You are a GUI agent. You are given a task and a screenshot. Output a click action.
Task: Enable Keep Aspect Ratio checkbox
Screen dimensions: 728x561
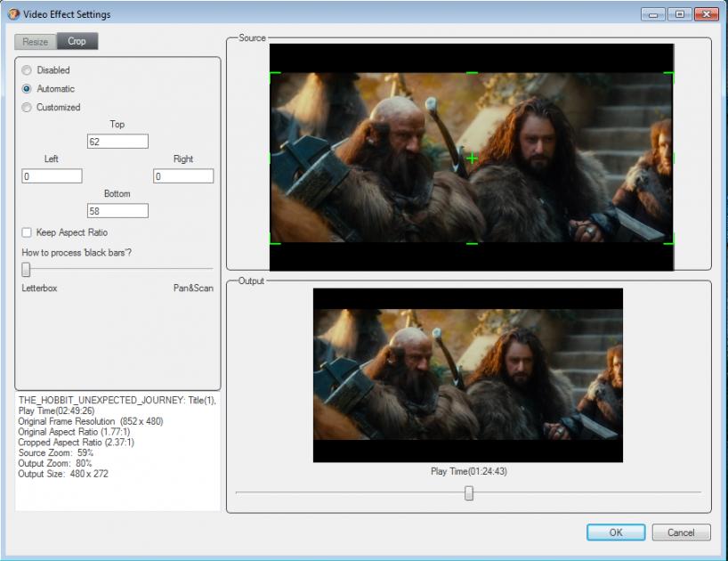pos(27,232)
